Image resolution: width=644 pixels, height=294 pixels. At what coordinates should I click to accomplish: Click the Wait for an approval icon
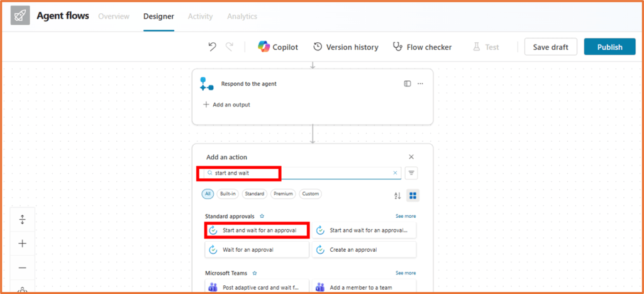coord(213,249)
